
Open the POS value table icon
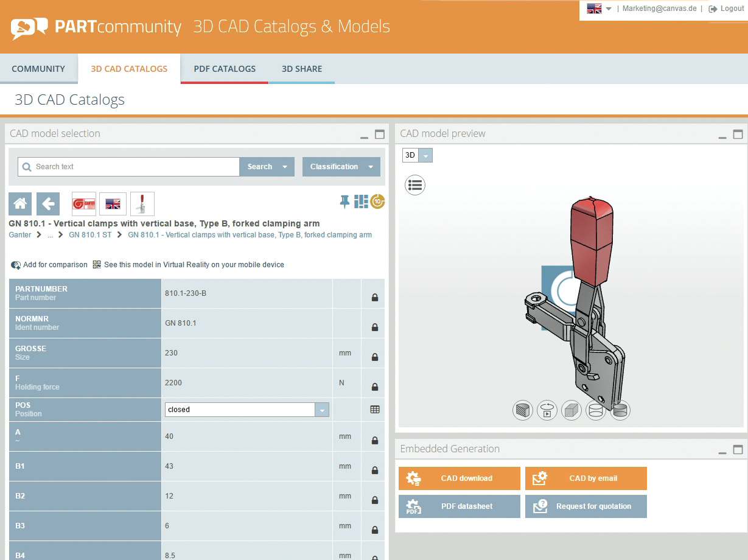[375, 410]
